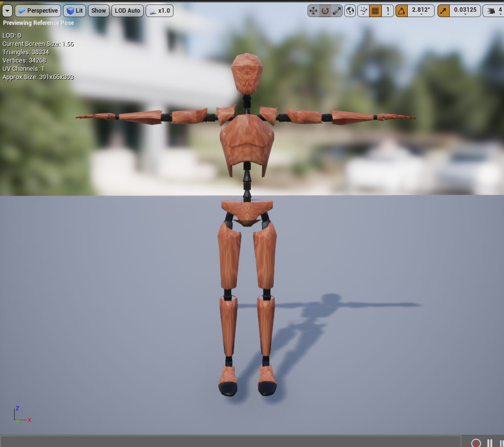504x447 pixels.
Task: Toggle rotation snapping angle icon
Action: tap(401, 11)
